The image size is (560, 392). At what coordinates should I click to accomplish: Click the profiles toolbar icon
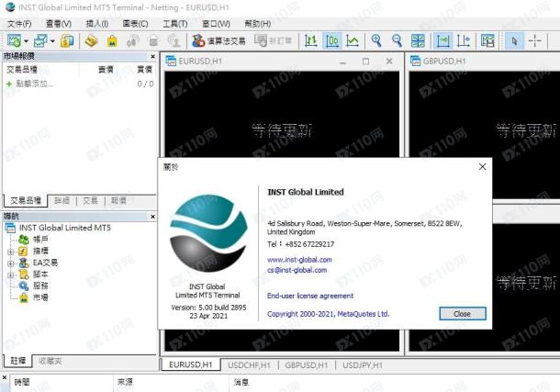(40, 40)
